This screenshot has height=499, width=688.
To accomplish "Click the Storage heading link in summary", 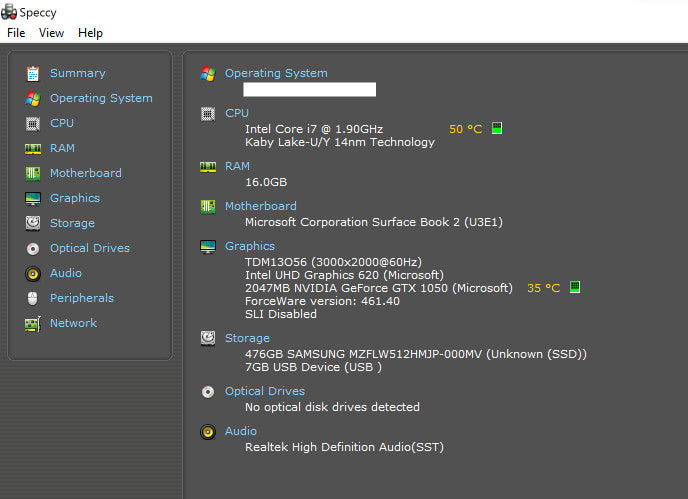I will click(x=247, y=338).
